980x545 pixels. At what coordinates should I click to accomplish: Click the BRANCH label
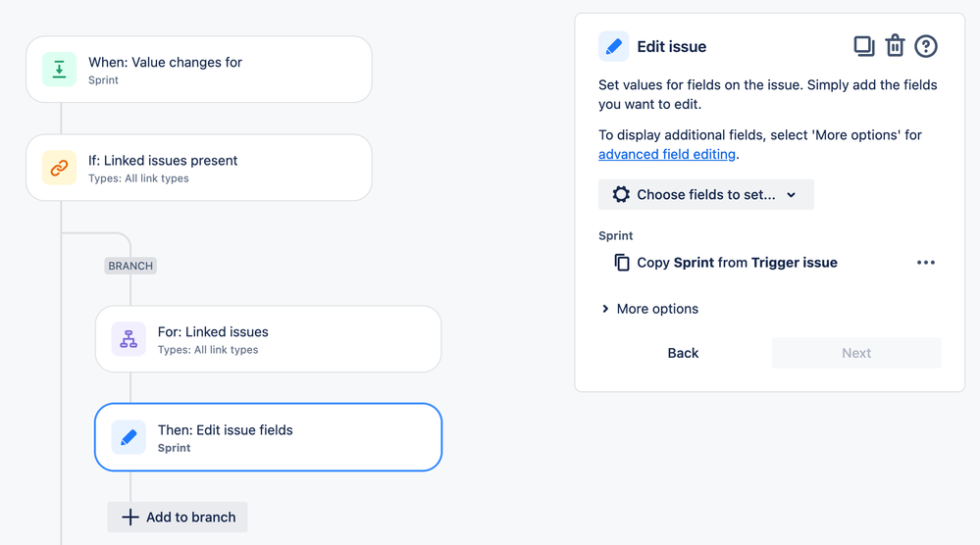(130, 266)
